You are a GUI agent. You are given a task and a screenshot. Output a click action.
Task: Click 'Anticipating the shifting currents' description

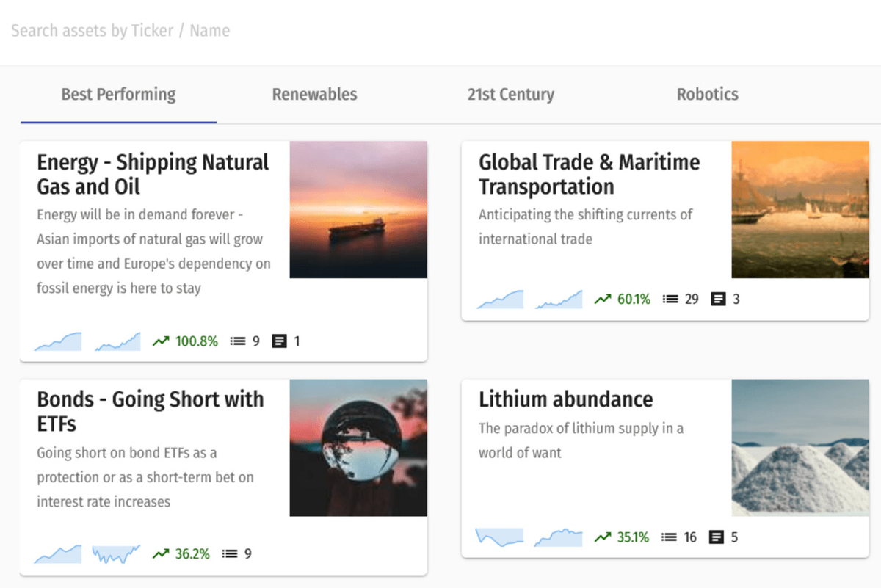(x=585, y=227)
